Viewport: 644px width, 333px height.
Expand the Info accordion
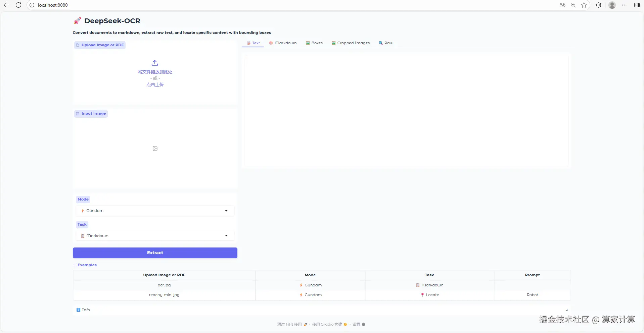click(x=322, y=310)
